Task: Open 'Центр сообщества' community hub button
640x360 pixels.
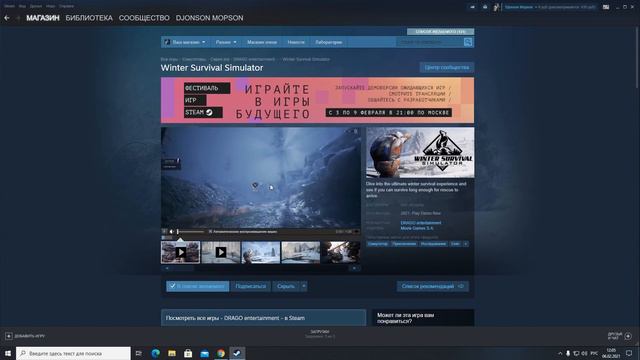Action: pyautogui.click(x=447, y=67)
